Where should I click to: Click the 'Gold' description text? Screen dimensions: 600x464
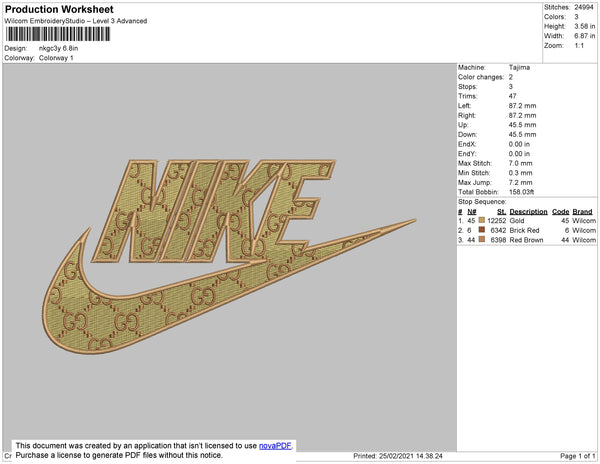pos(517,221)
